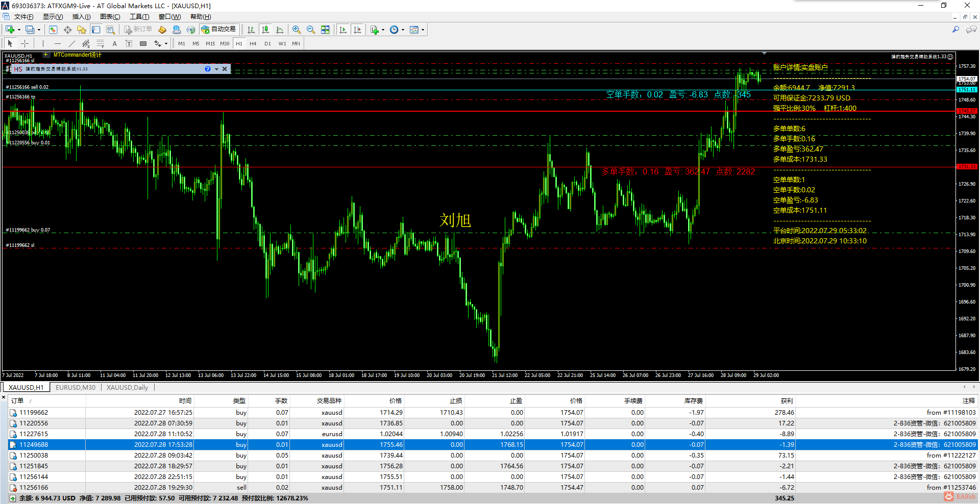Open the chart profiles icon
Image resolution: width=980 pixels, height=504 pixels.
pos(30,30)
